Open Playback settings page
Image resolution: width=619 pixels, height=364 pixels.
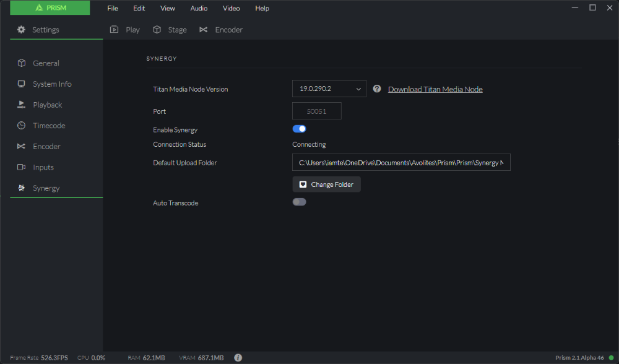(56, 105)
